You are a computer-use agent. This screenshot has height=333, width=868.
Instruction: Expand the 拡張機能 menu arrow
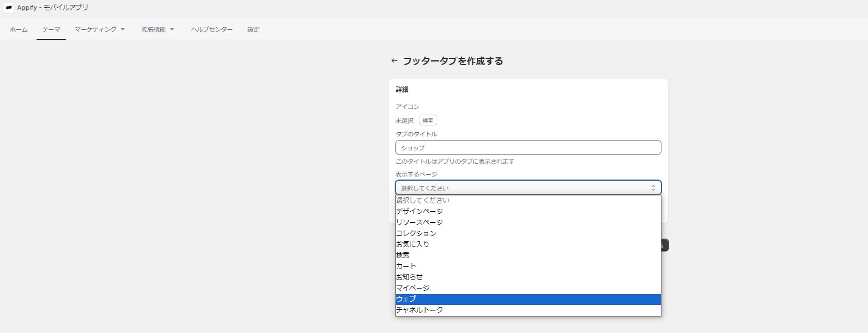(172, 29)
